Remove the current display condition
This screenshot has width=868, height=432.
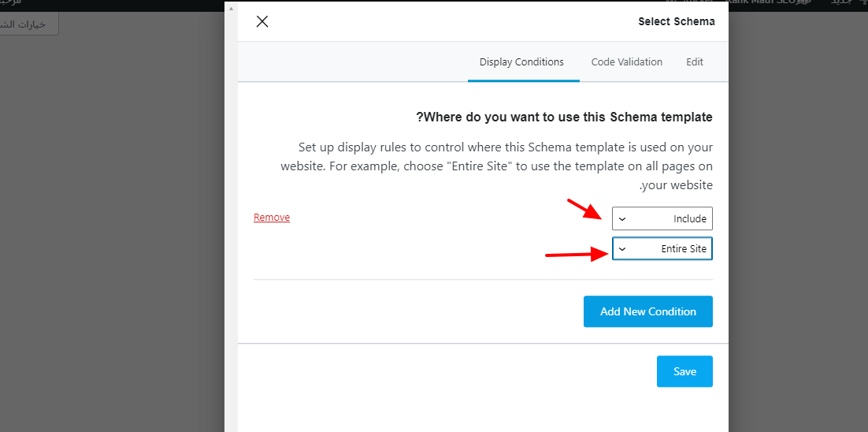pyautogui.click(x=272, y=218)
